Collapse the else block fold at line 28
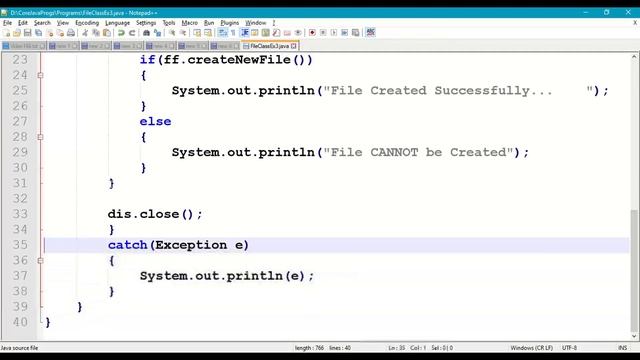The height and width of the screenshot is (360, 640). (40, 137)
